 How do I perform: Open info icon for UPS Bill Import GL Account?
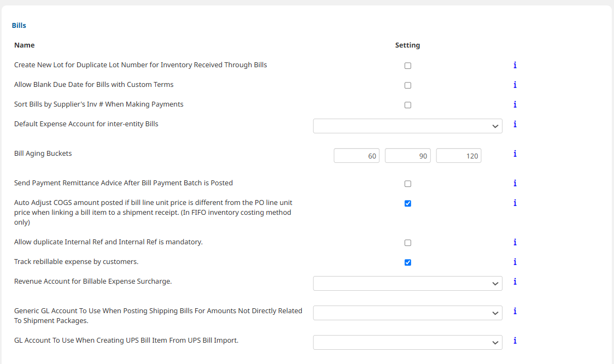tap(515, 340)
